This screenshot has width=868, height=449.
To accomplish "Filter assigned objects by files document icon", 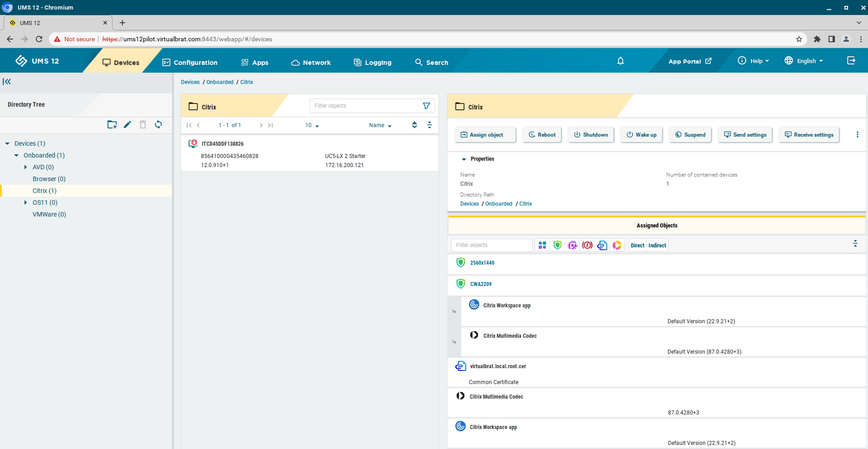I will coord(602,245).
